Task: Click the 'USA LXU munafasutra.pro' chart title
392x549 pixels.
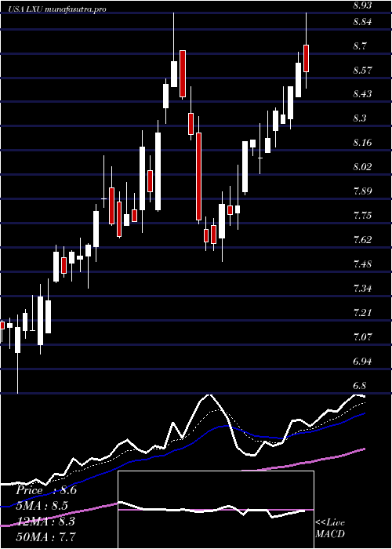Action: [58, 9]
